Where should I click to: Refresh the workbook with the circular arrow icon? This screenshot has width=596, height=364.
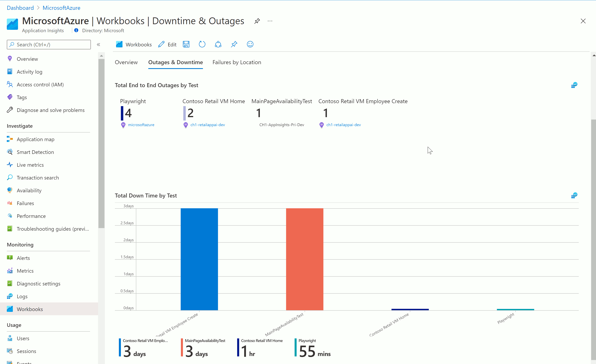click(202, 44)
